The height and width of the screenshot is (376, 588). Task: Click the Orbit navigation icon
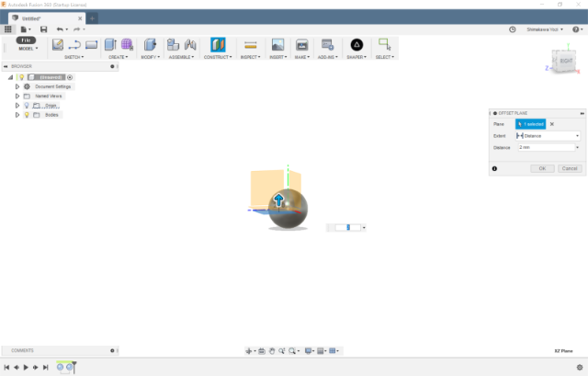pyautogui.click(x=249, y=351)
